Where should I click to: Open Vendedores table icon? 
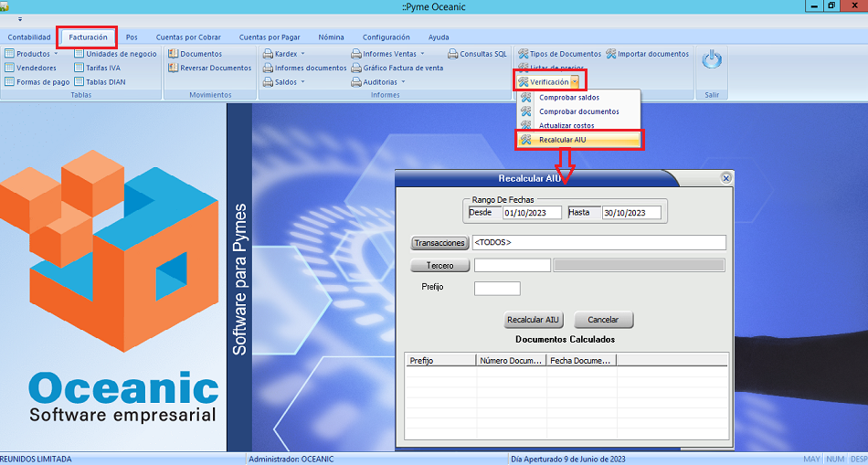[9, 68]
